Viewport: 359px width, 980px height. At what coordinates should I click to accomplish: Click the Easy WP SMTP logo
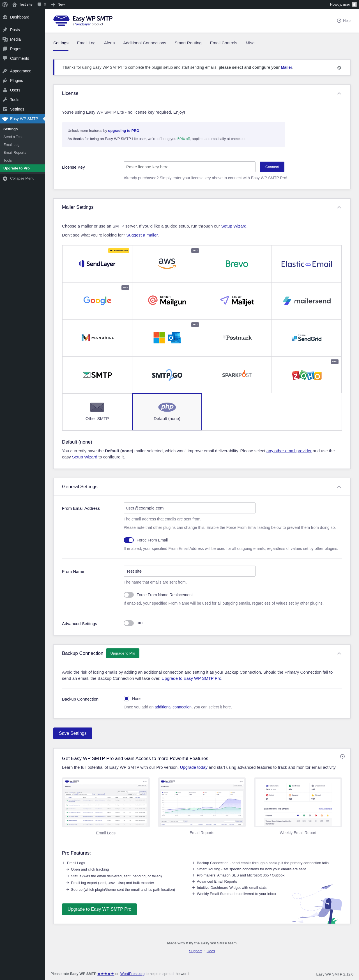(x=83, y=20)
